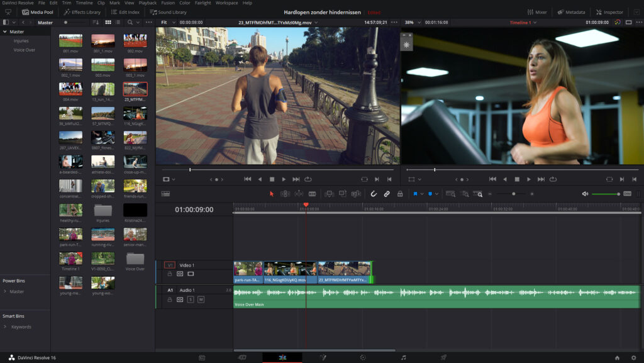Expand Master under Power Bins
The width and height of the screenshot is (644, 363).
click(x=5, y=291)
